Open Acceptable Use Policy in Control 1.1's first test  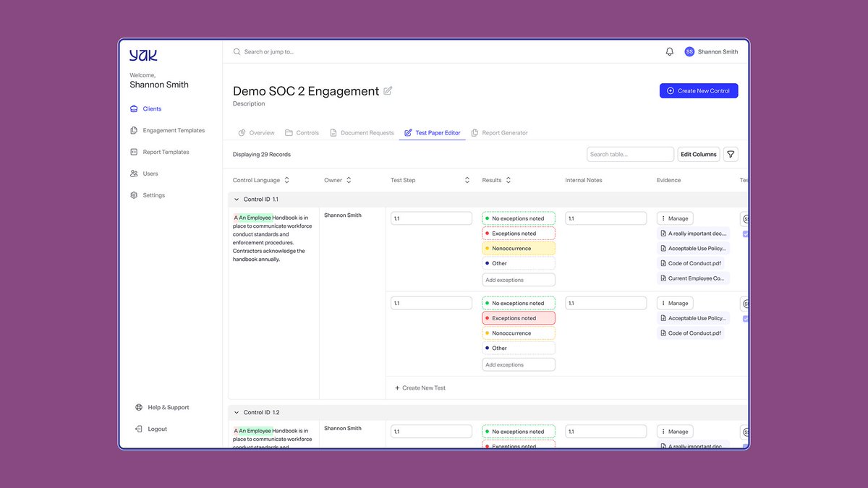[693, 249]
